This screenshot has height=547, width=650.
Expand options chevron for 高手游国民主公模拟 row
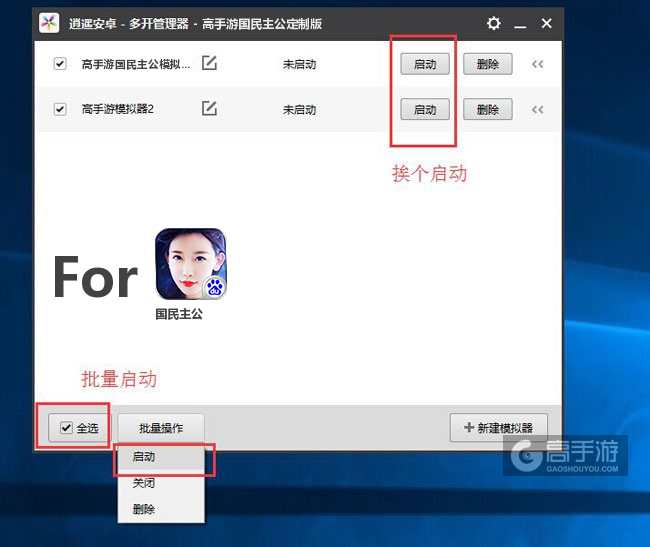point(538,64)
